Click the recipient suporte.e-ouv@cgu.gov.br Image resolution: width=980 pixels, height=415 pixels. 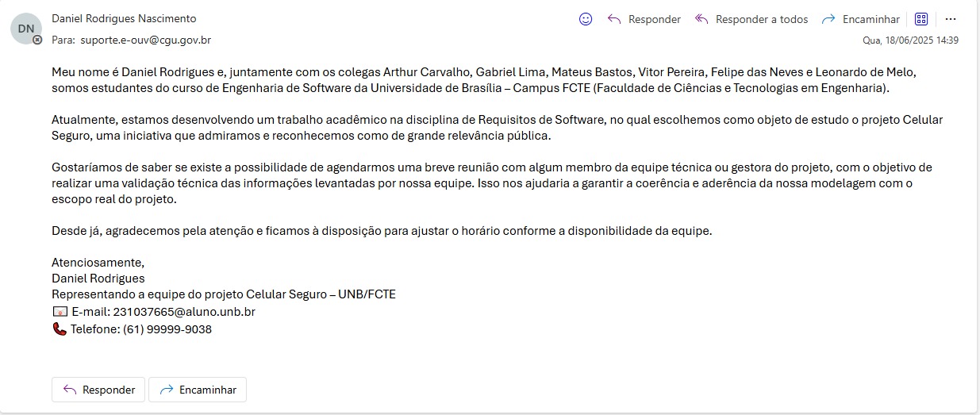tap(145, 40)
